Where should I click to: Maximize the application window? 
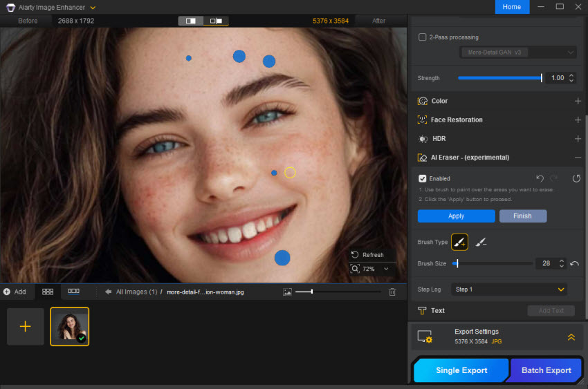pyautogui.click(x=560, y=7)
